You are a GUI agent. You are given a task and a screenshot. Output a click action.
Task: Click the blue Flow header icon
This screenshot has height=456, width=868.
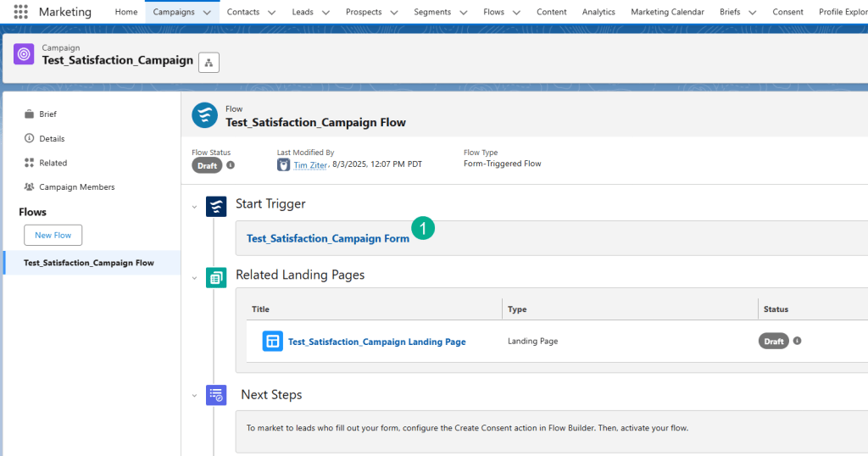[x=204, y=115]
